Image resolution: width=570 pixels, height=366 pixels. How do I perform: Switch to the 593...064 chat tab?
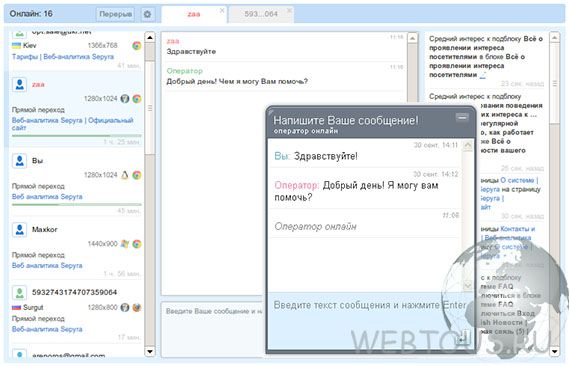tap(261, 14)
